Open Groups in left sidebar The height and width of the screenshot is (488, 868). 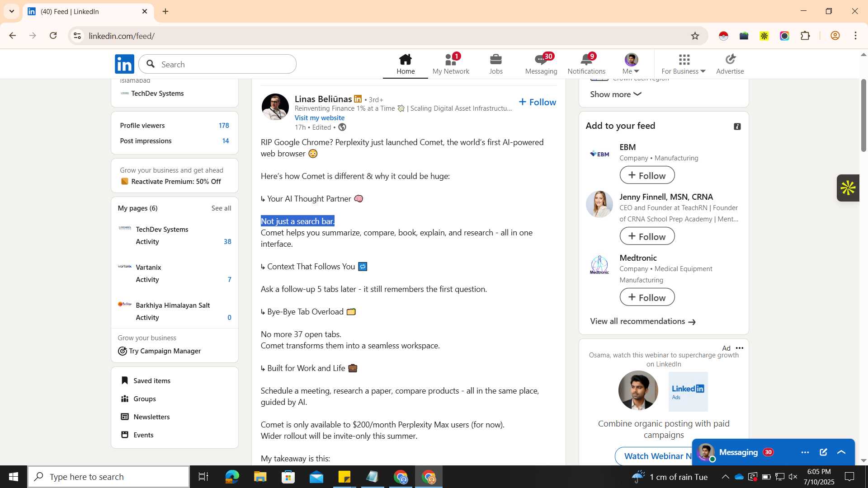[x=138, y=399]
